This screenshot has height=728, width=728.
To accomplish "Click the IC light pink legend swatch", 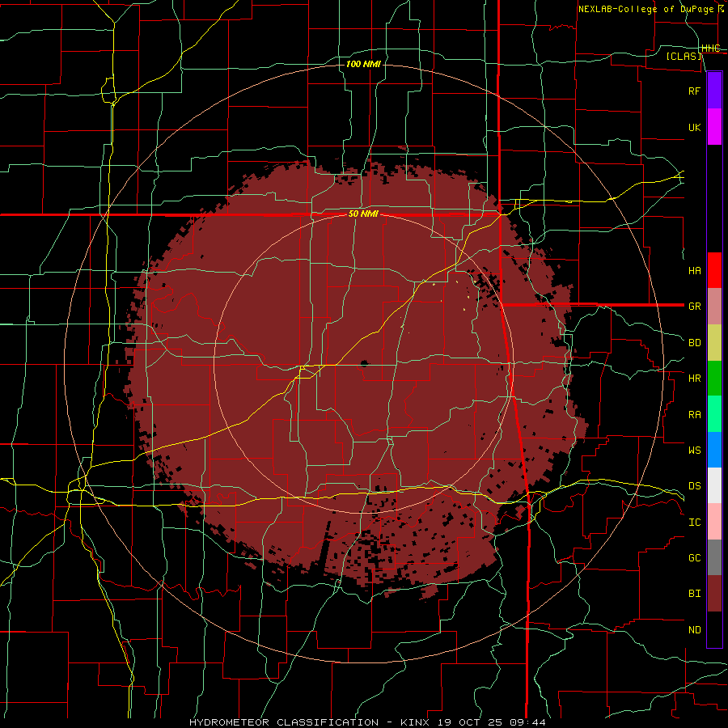I will 714,522.
